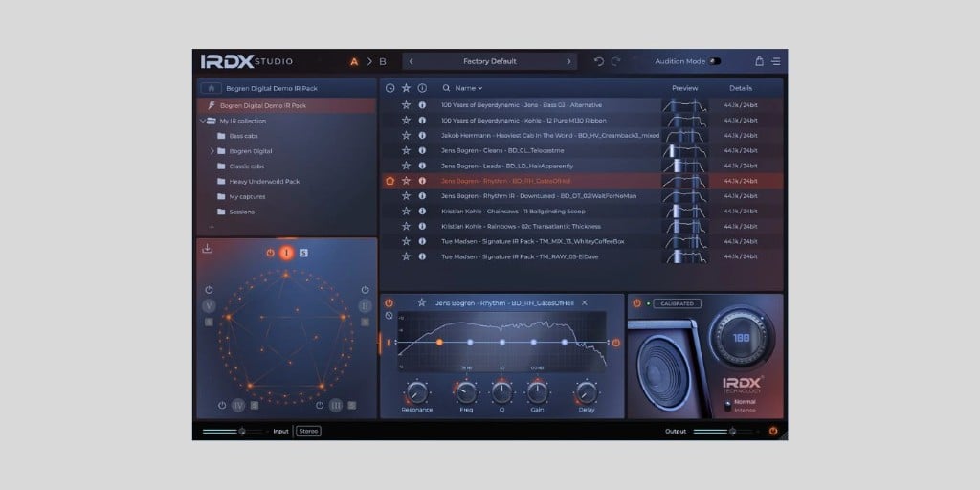Expand the Bogren Digital folder
Image resolution: width=980 pixels, height=490 pixels.
tap(212, 151)
